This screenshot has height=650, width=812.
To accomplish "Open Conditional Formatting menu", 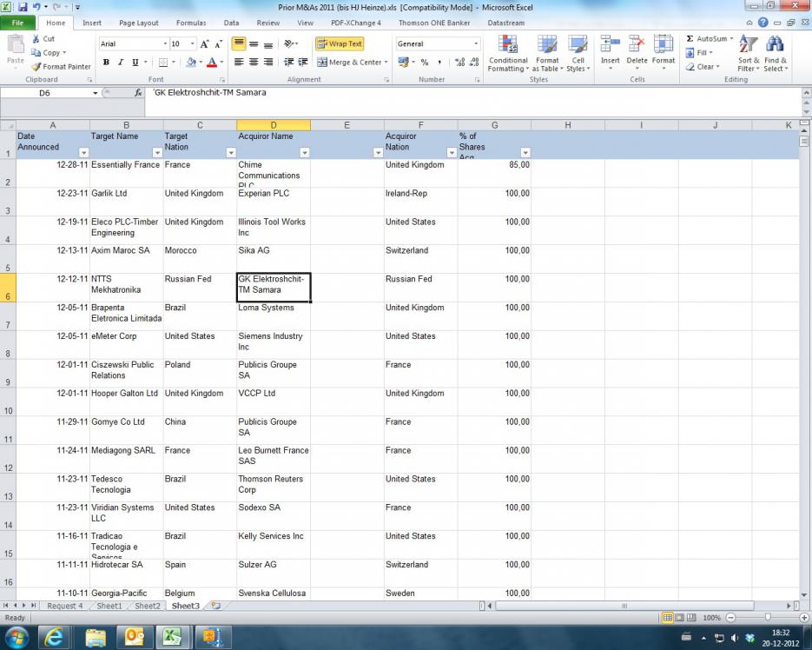I will pyautogui.click(x=508, y=53).
